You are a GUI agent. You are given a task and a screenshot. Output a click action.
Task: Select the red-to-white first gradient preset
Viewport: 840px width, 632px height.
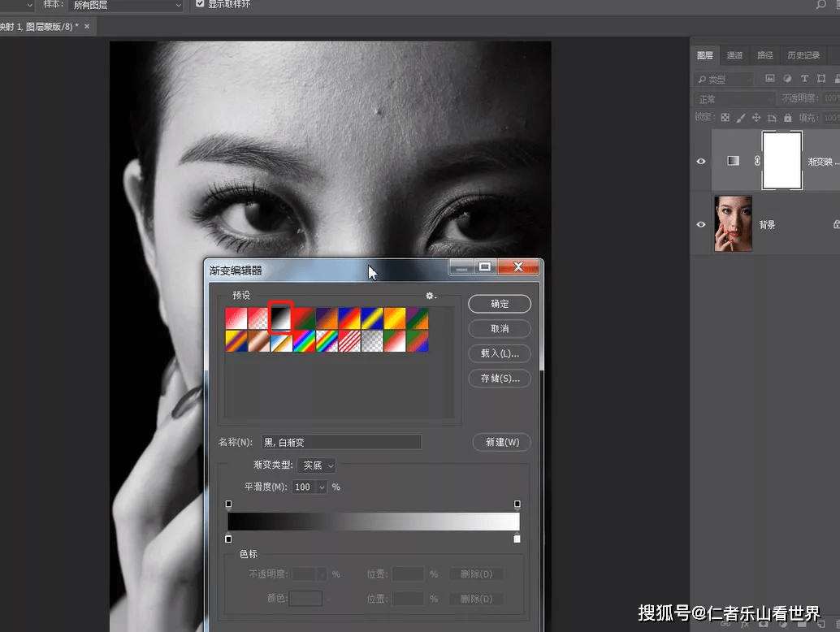[x=236, y=318]
